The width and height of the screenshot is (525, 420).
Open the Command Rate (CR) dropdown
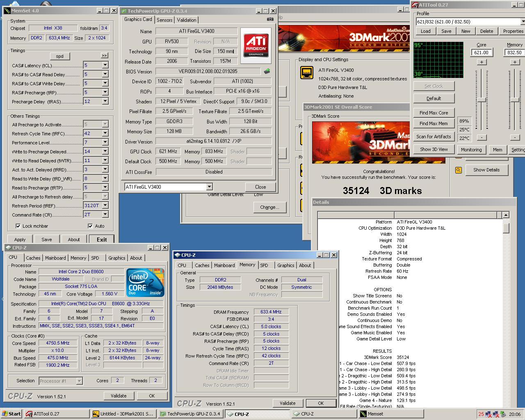[x=105, y=215]
